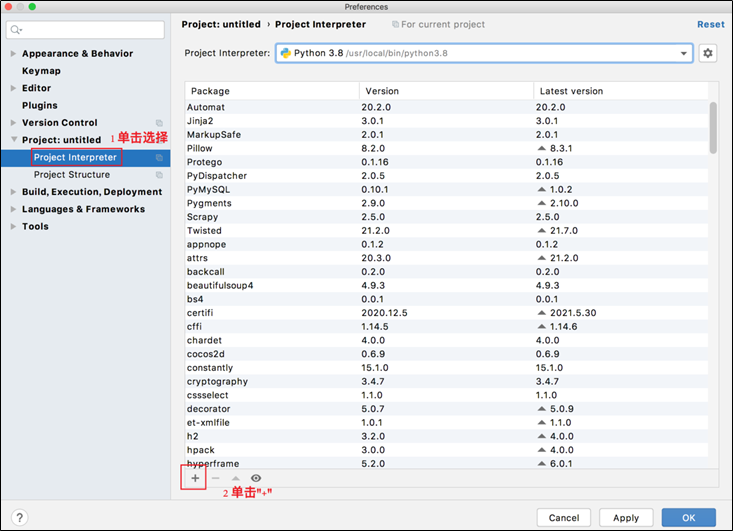
Task: Click the Python logo in interpreter field
Action: point(286,53)
